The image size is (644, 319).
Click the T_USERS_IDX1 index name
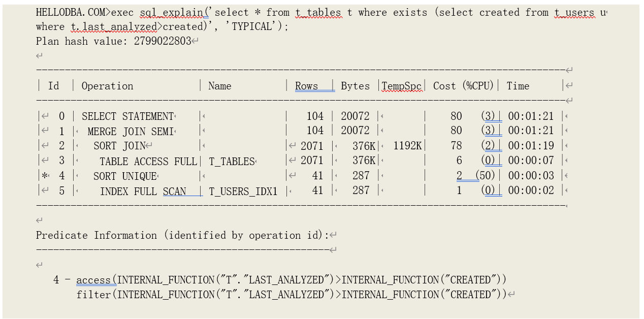tap(243, 192)
